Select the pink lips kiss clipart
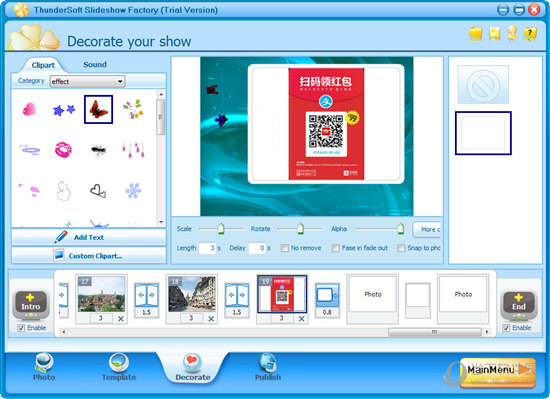Image resolution: width=550 pixels, height=399 pixels. pos(63,150)
